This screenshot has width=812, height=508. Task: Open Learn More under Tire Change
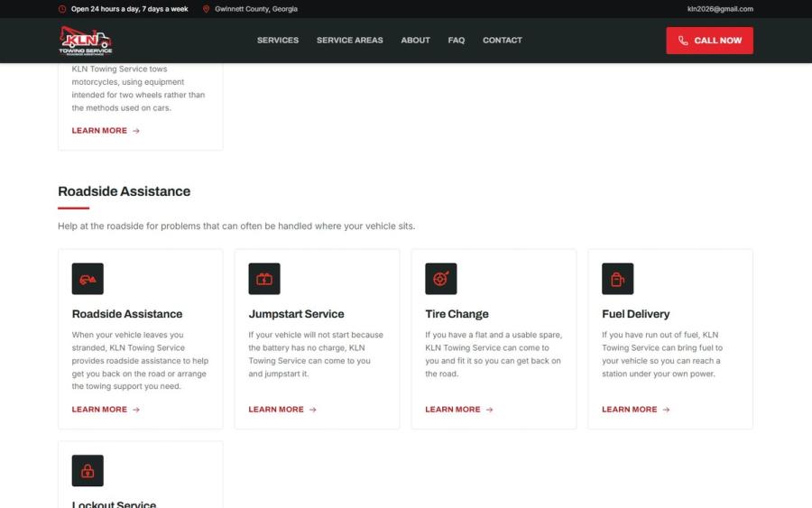(x=459, y=409)
